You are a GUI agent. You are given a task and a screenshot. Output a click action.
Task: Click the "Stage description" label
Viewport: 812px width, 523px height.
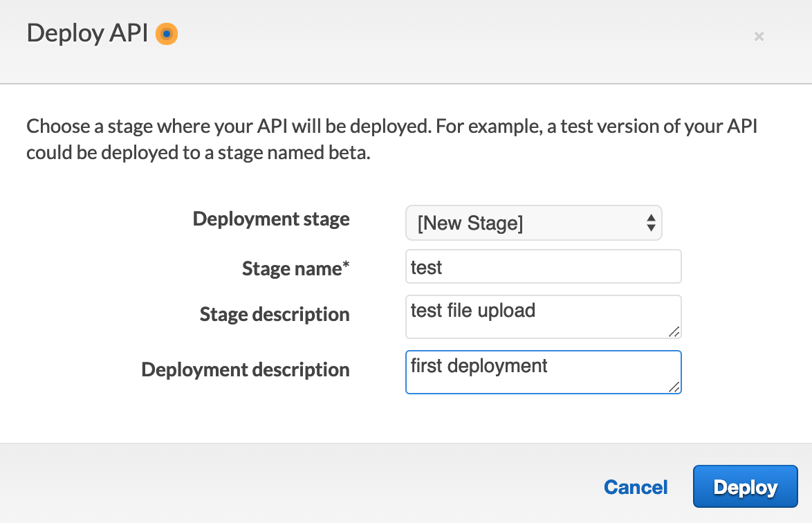click(275, 315)
